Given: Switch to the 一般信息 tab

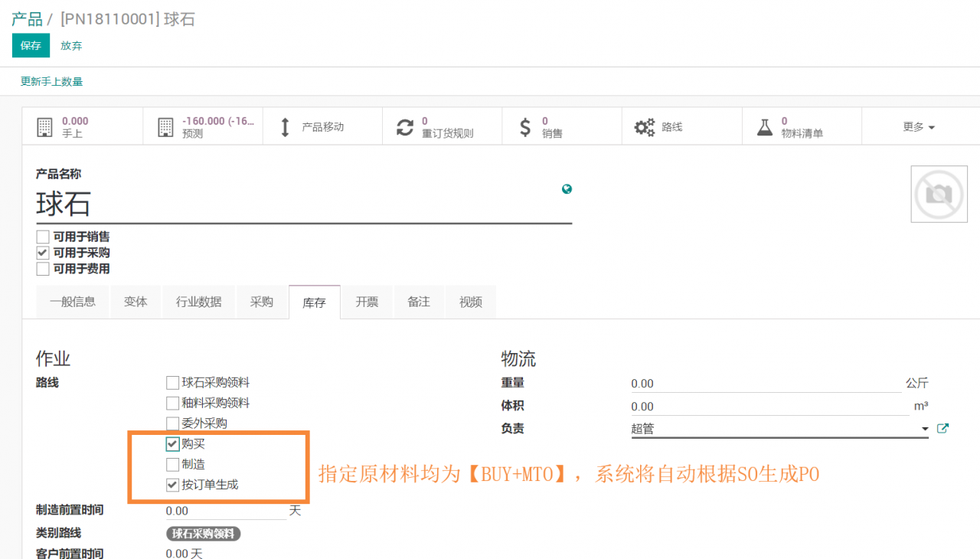Looking at the screenshot, I should click(73, 302).
